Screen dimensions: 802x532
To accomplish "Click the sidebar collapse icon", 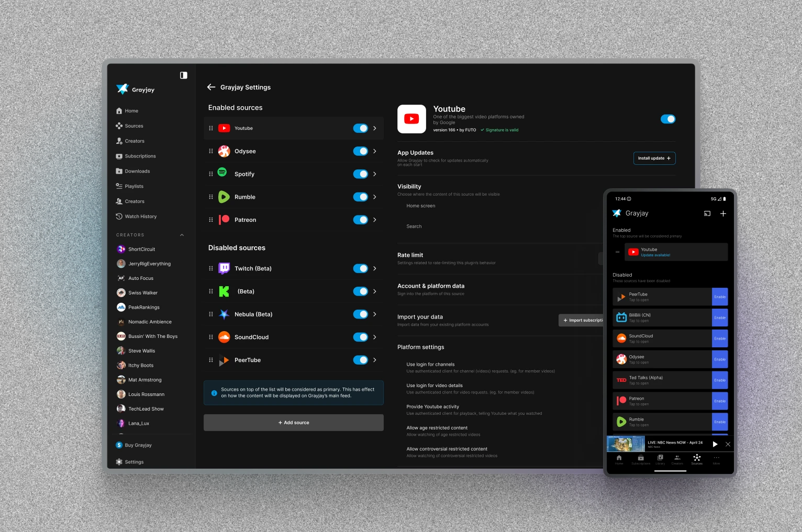I will [x=183, y=75].
